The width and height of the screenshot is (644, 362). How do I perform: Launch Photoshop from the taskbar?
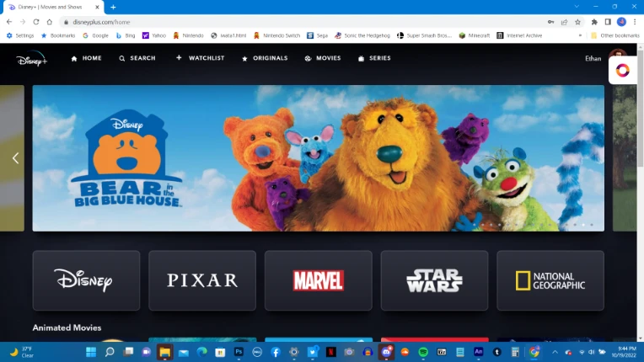click(x=239, y=352)
